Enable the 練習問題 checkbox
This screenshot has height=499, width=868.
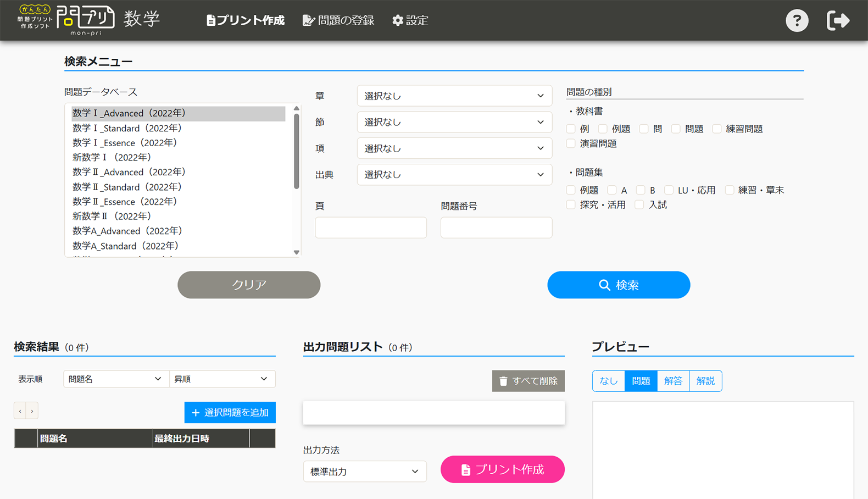[717, 129]
